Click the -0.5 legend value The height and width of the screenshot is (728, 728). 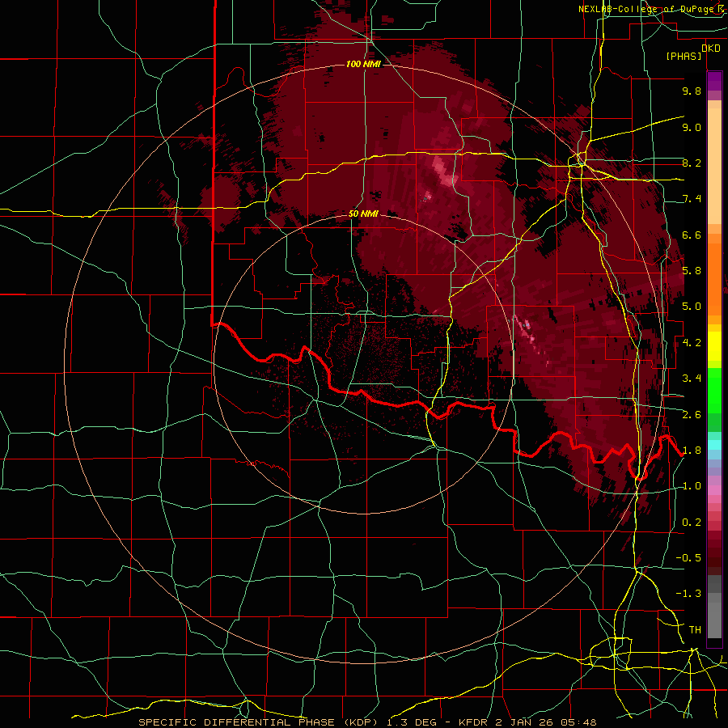(688, 558)
